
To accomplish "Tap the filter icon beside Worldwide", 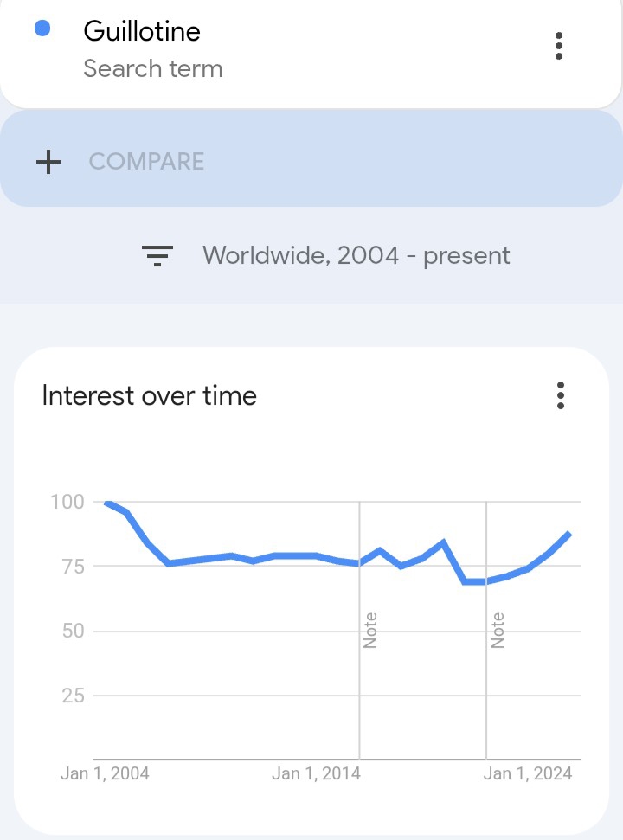I will 157,256.
